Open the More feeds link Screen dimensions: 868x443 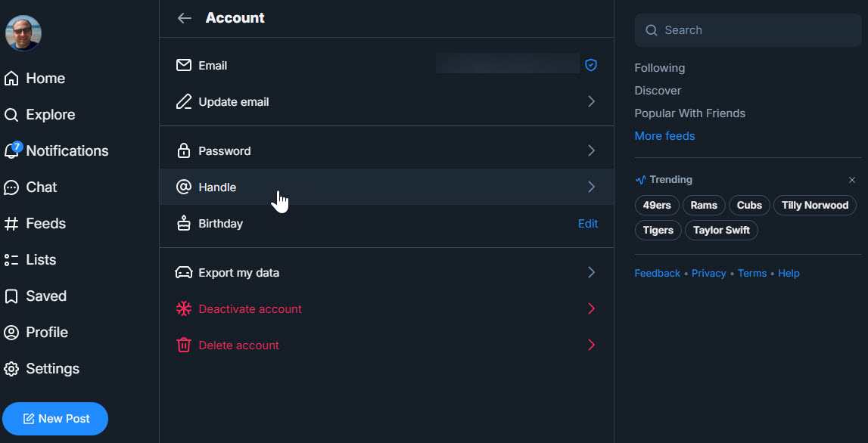(664, 136)
